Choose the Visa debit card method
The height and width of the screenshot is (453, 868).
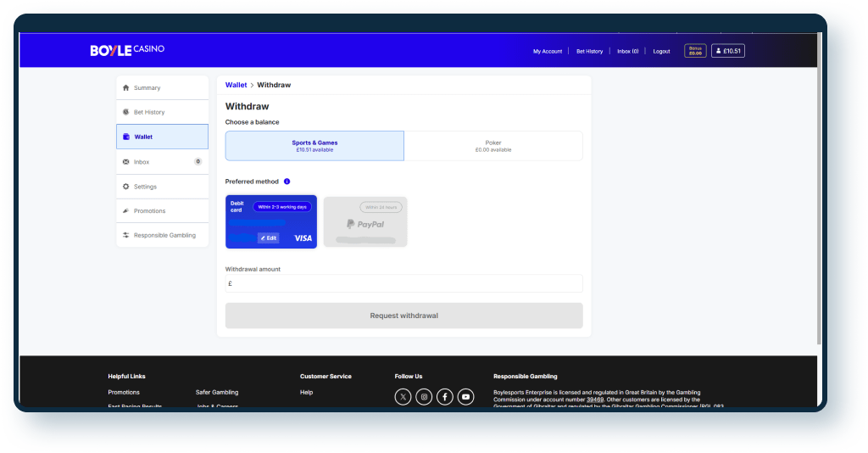click(x=271, y=221)
